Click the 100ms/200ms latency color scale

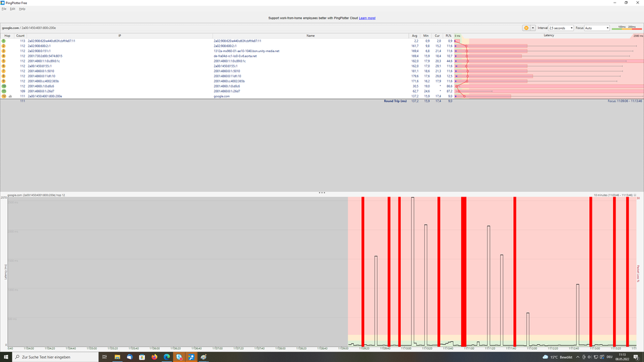tap(627, 28)
